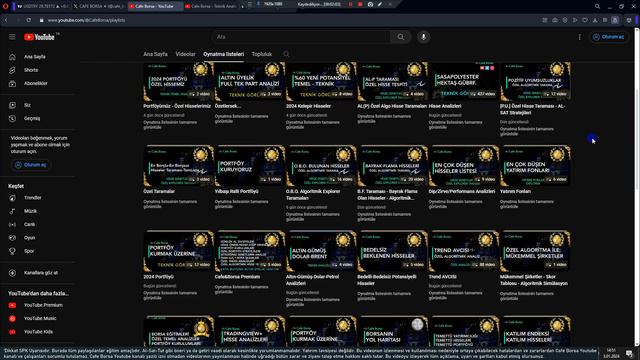640x360 pixels.
Task: Open YouTube Kids link
Action: (38, 332)
